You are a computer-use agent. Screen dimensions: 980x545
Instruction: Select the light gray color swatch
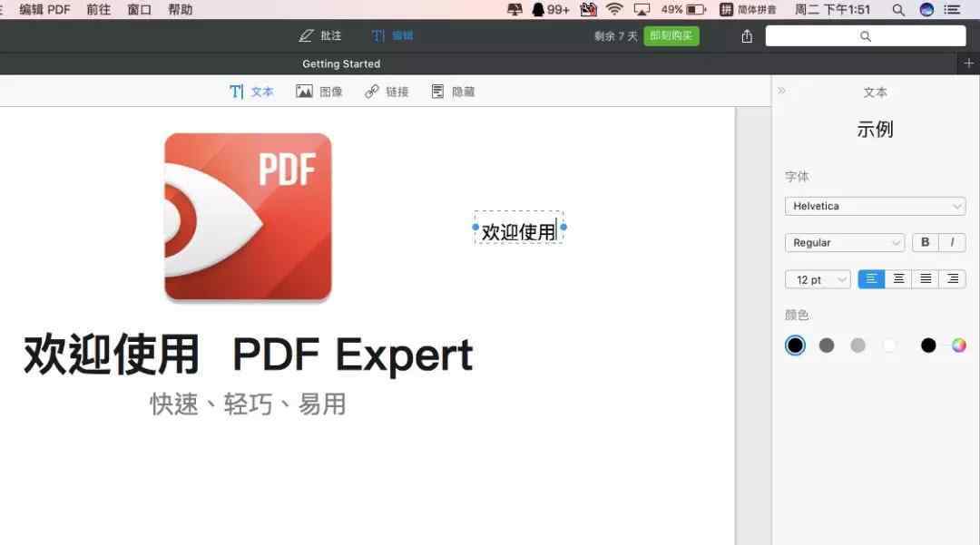tap(857, 345)
